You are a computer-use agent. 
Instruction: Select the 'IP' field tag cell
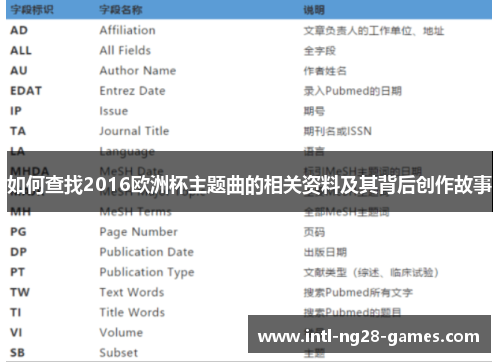tap(16, 111)
